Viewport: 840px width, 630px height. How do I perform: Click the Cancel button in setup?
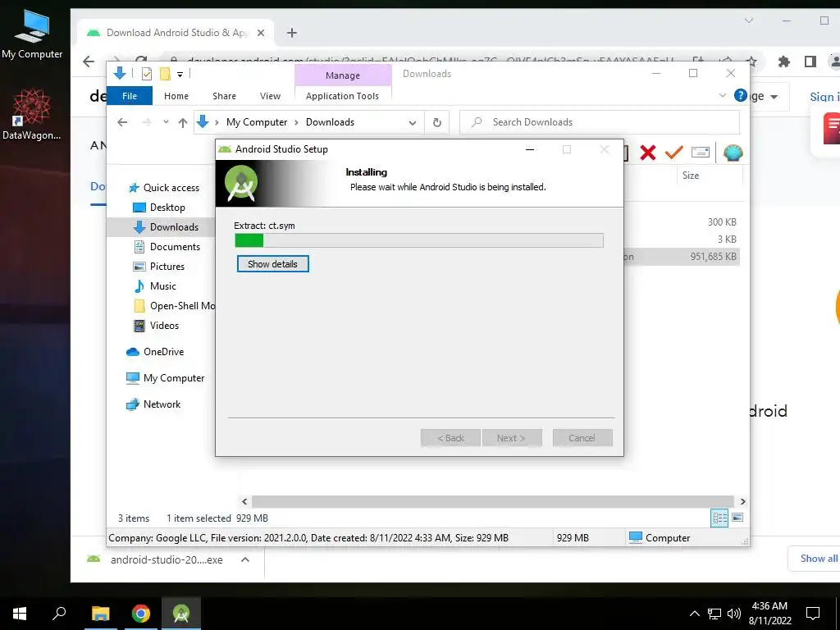coord(582,438)
